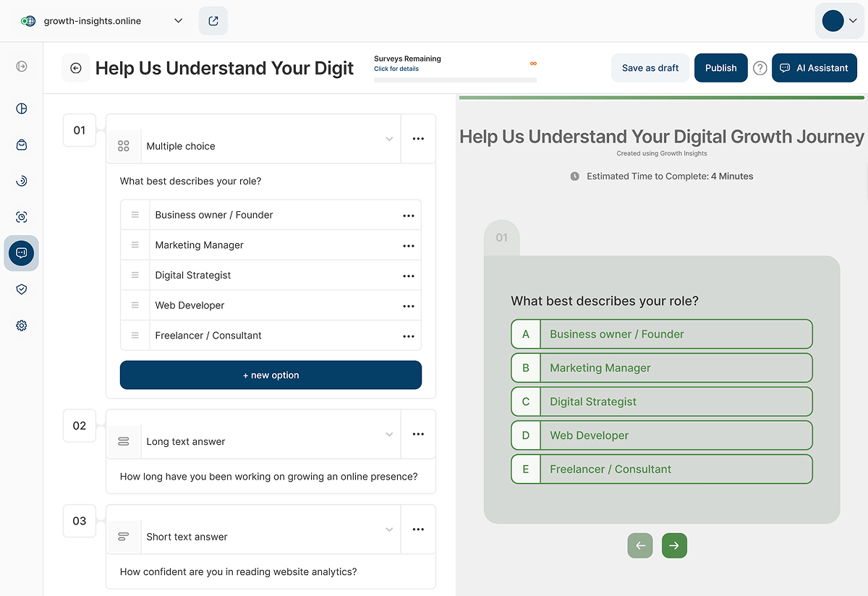This screenshot has width=868, height=596.
Task: Click the green preview progress bar
Action: (662, 97)
